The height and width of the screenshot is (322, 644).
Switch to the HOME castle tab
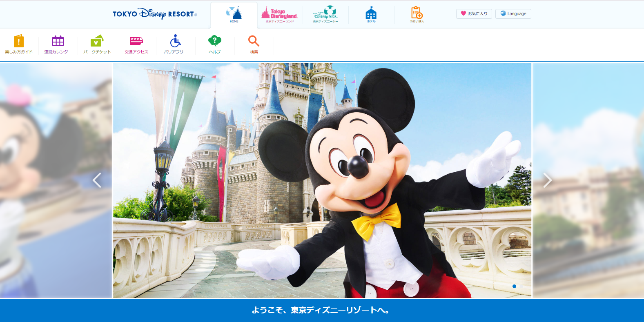coord(234,15)
